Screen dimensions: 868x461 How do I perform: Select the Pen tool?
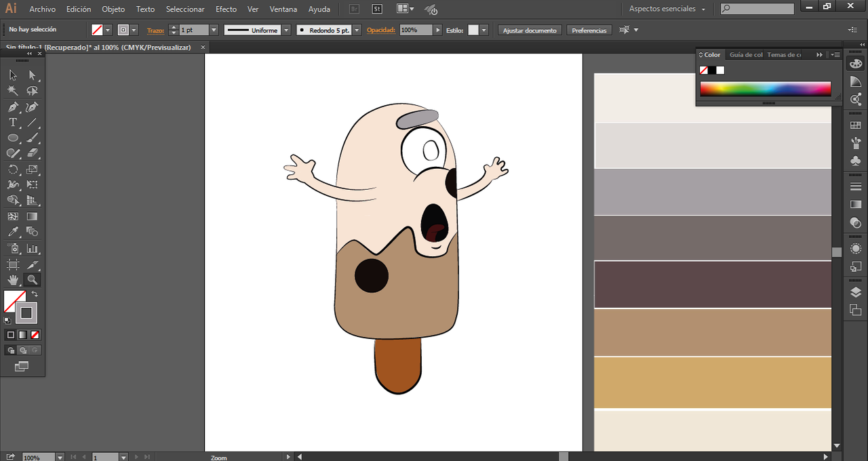(13, 107)
